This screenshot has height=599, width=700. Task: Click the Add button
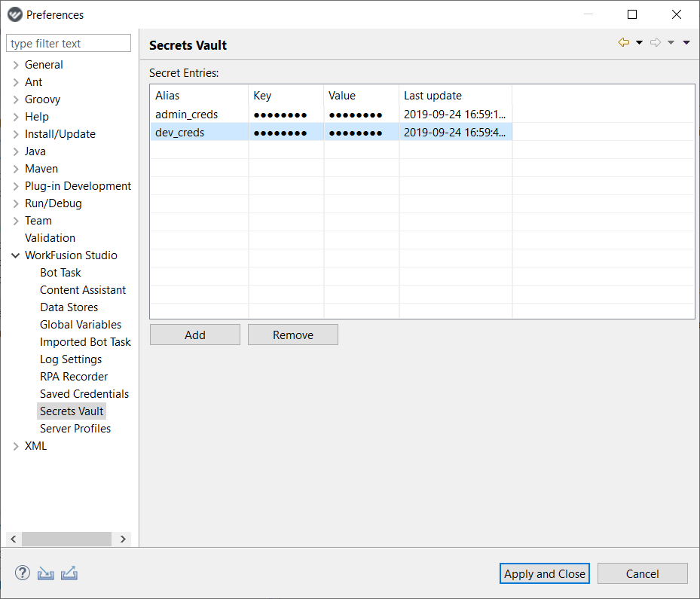(x=195, y=335)
